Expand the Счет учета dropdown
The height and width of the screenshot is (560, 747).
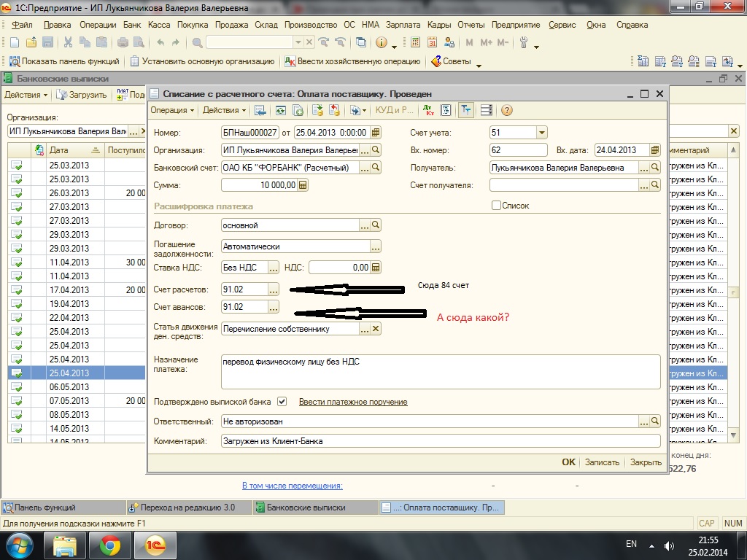click(x=541, y=133)
